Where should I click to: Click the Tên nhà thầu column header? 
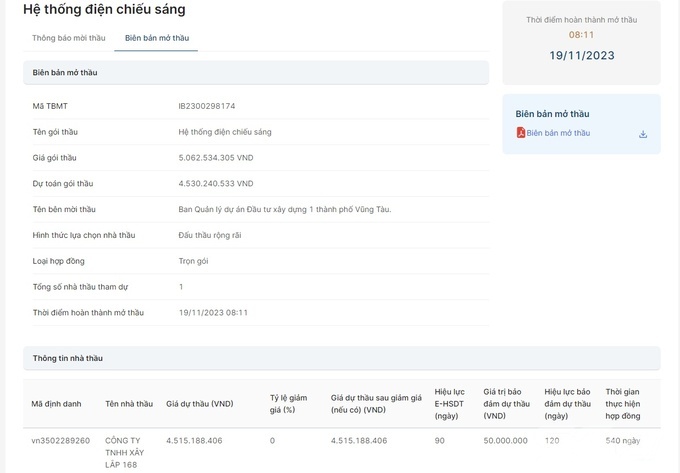(129, 404)
